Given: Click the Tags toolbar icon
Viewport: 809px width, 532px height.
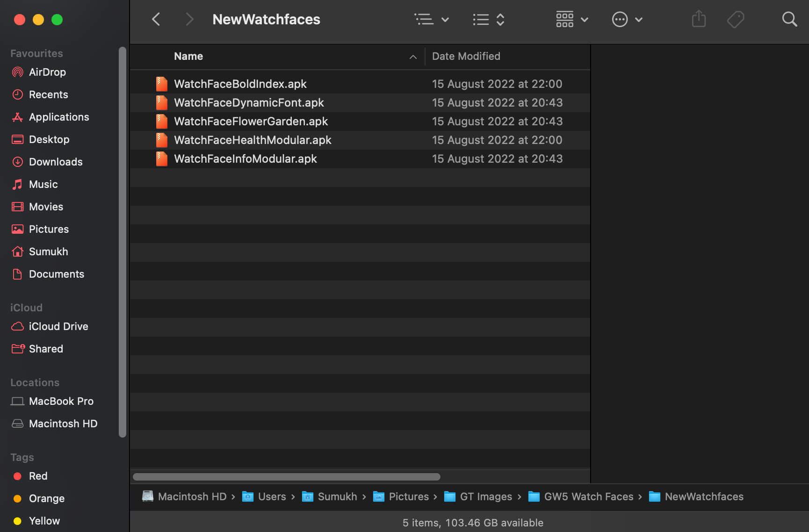Looking at the screenshot, I should pos(735,20).
